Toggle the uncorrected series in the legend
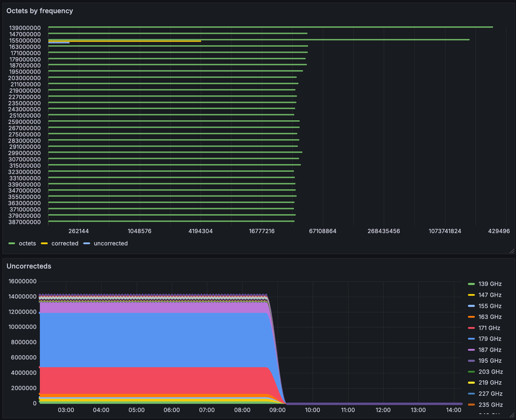Screen dimensions: 516x420 [111, 244]
